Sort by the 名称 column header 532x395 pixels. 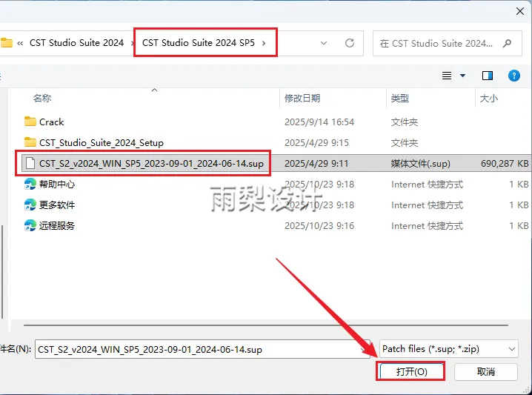click(42, 99)
